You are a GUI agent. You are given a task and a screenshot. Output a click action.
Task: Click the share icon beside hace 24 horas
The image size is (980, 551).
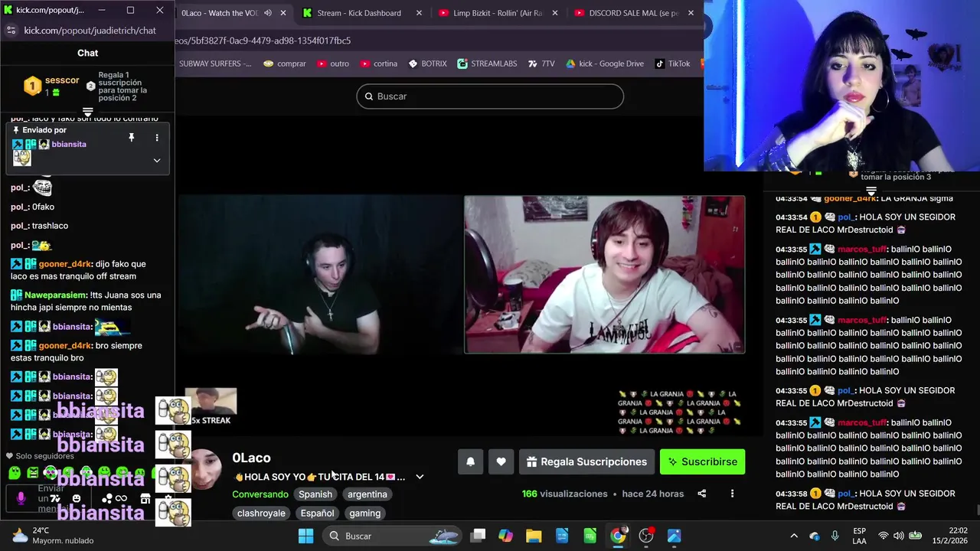pyautogui.click(x=701, y=494)
